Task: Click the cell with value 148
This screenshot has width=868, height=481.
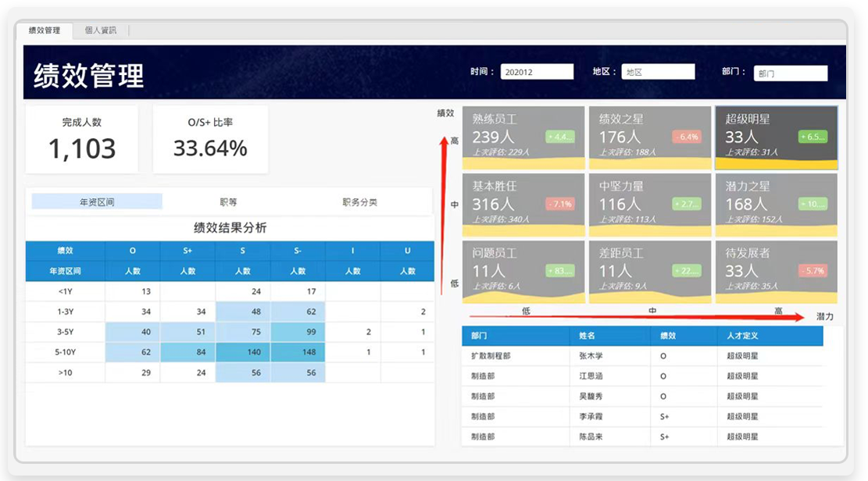Action: (298, 352)
